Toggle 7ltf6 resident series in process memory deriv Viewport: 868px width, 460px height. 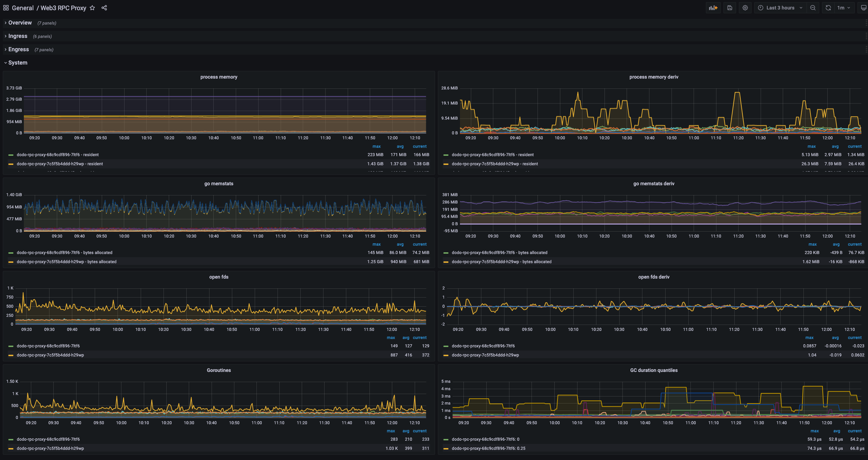493,155
